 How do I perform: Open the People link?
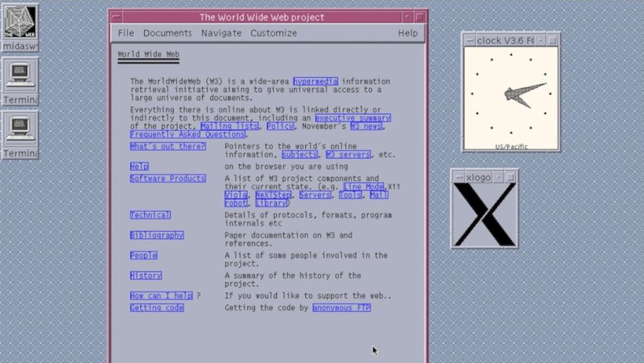tap(144, 255)
